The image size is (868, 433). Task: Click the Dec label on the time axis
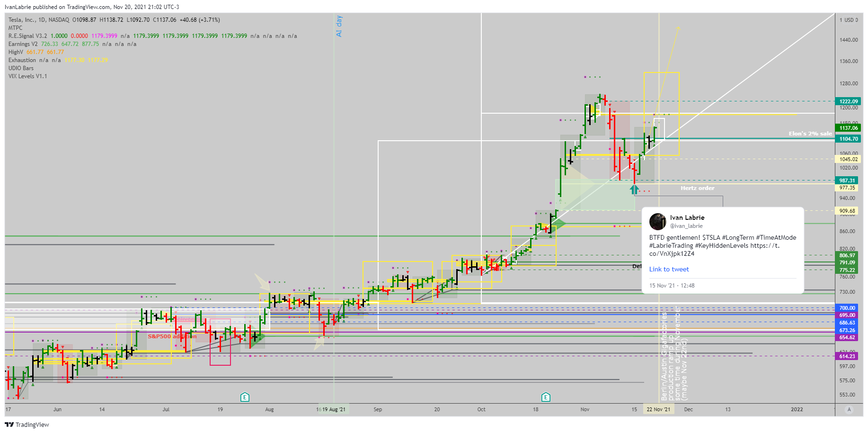tap(688, 409)
